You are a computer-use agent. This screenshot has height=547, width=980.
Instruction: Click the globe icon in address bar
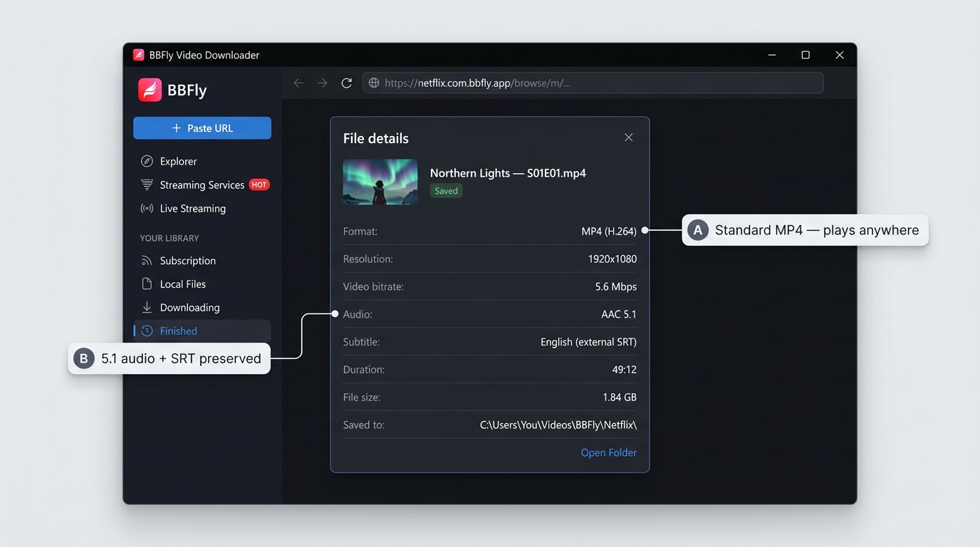coord(373,83)
